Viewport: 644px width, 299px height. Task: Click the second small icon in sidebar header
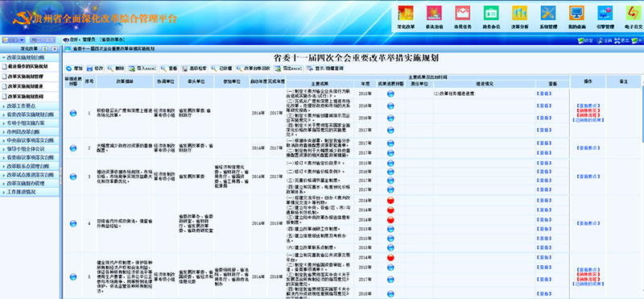(x=55, y=49)
